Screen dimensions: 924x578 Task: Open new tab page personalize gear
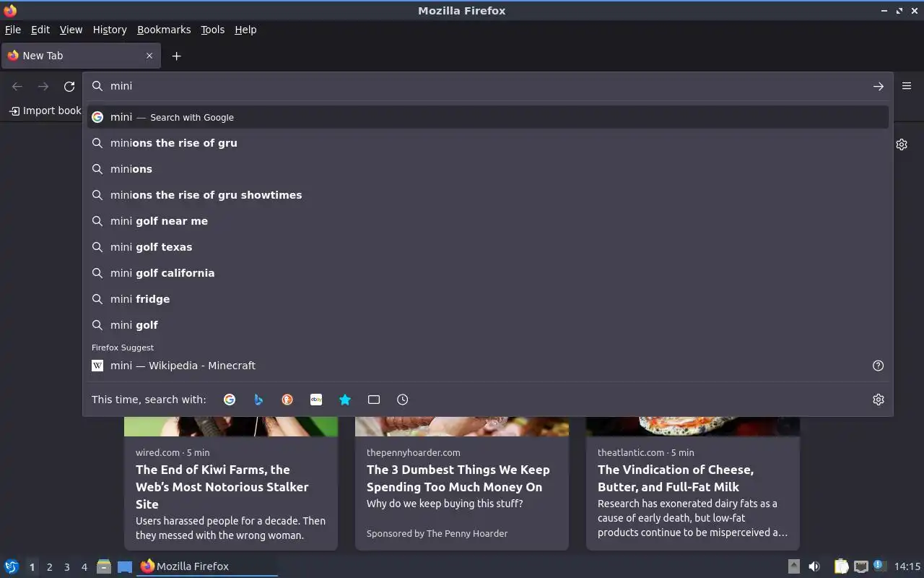902,144
